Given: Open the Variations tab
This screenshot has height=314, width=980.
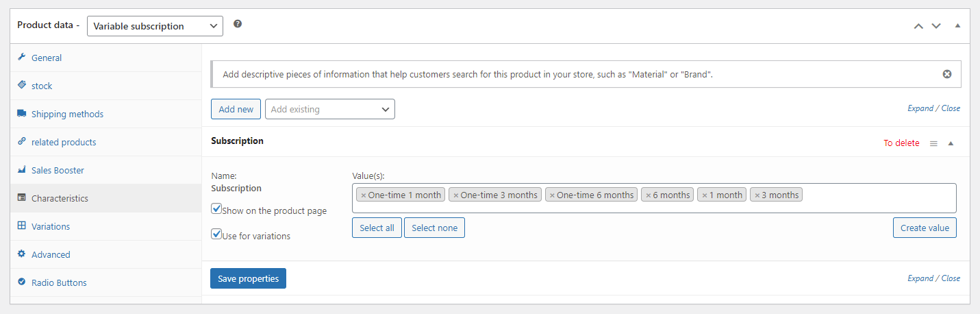Looking at the screenshot, I should (x=51, y=226).
